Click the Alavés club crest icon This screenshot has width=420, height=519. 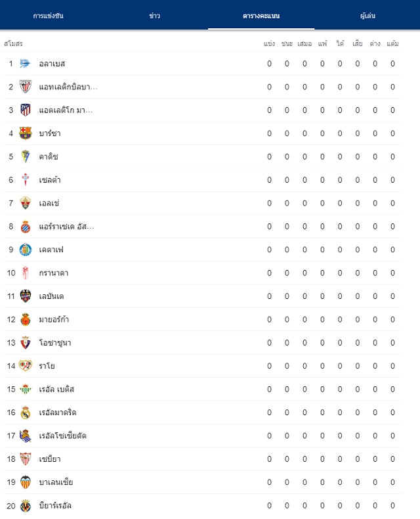pyautogui.click(x=26, y=64)
